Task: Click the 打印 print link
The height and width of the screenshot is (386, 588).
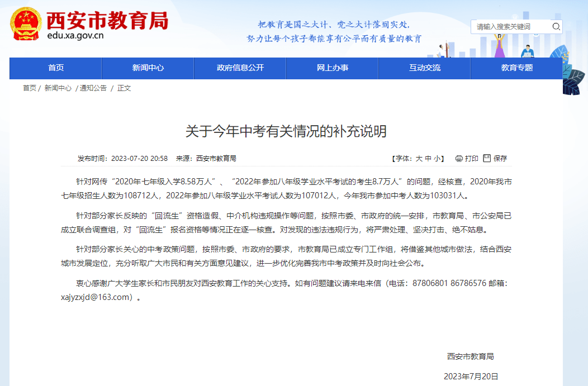Action: point(471,159)
